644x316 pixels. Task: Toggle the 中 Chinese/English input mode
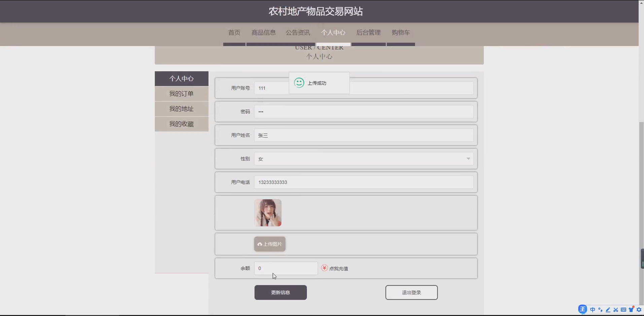click(593, 310)
